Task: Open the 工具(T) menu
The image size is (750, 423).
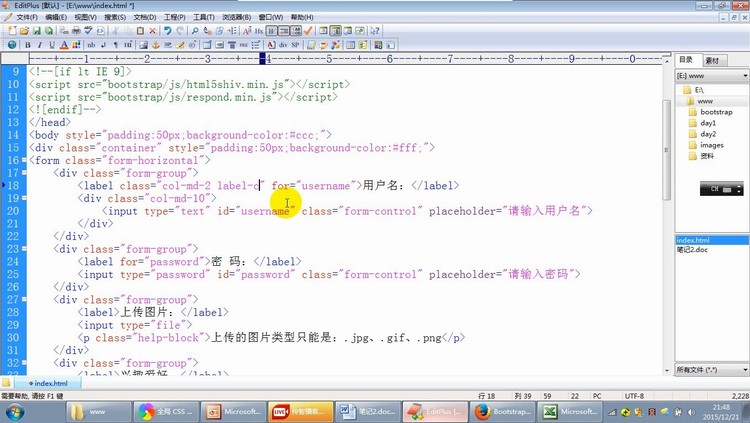Action: click(x=204, y=17)
